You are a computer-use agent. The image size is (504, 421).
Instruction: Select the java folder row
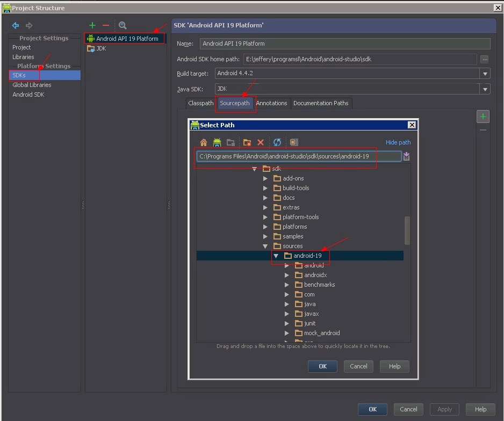300,304
